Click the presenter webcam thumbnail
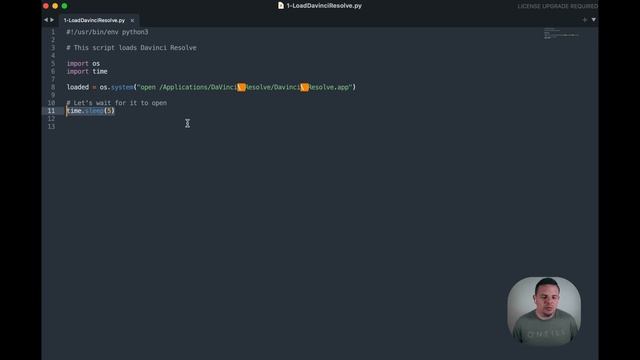640x360 pixels. [544, 311]
